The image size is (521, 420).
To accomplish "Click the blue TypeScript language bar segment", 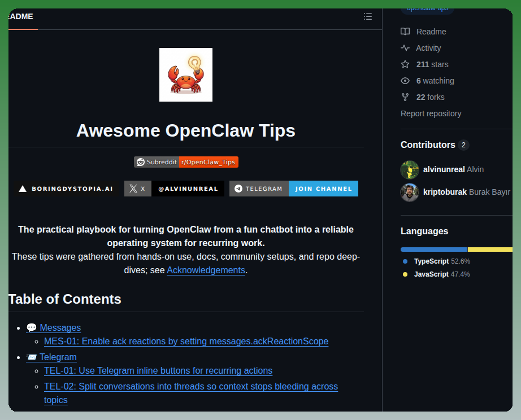I will [433, 250].
